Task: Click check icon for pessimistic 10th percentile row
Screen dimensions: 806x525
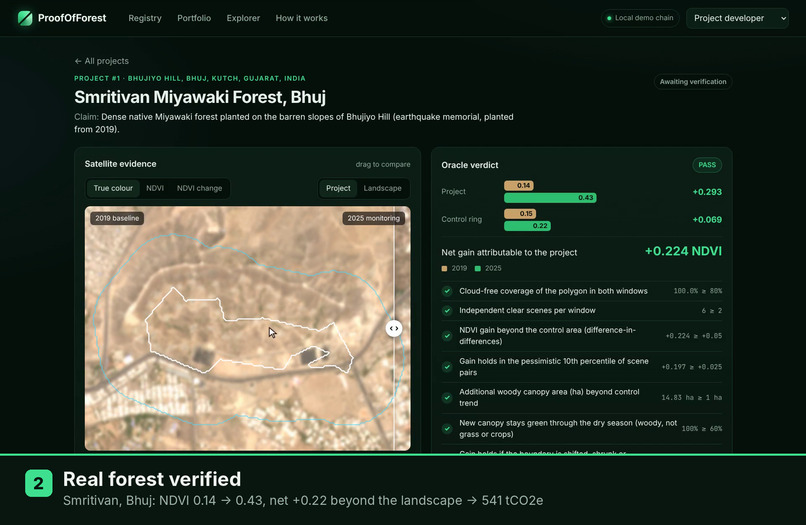Action: (447, 367)
